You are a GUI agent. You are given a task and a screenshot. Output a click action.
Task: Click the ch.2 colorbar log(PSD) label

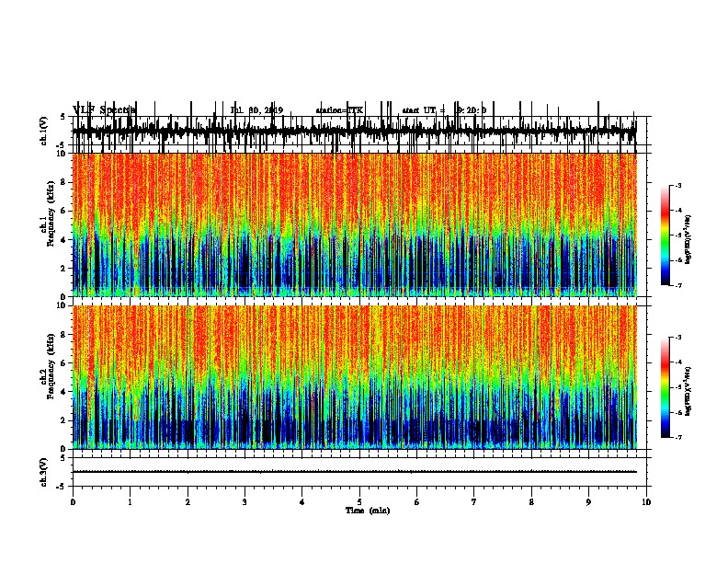pyautogui.click(x=688, y=390)
